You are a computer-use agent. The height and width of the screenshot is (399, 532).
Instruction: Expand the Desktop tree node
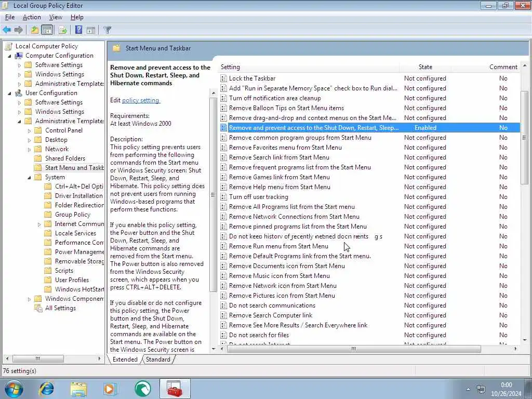pos(29,140)
